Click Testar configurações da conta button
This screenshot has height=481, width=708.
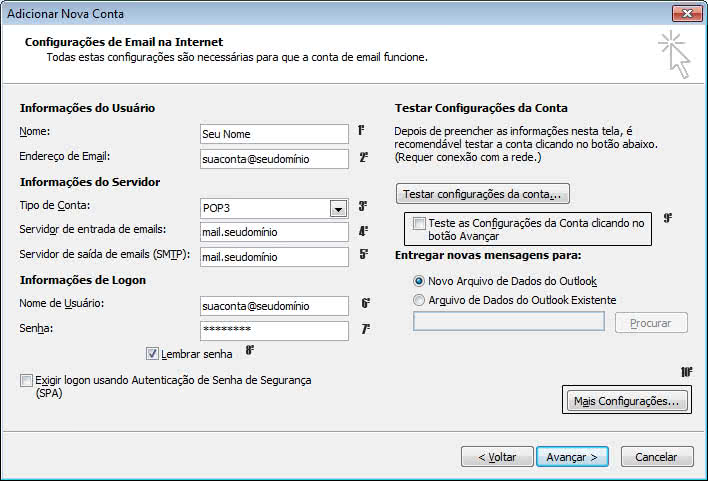tap(483, 194)
